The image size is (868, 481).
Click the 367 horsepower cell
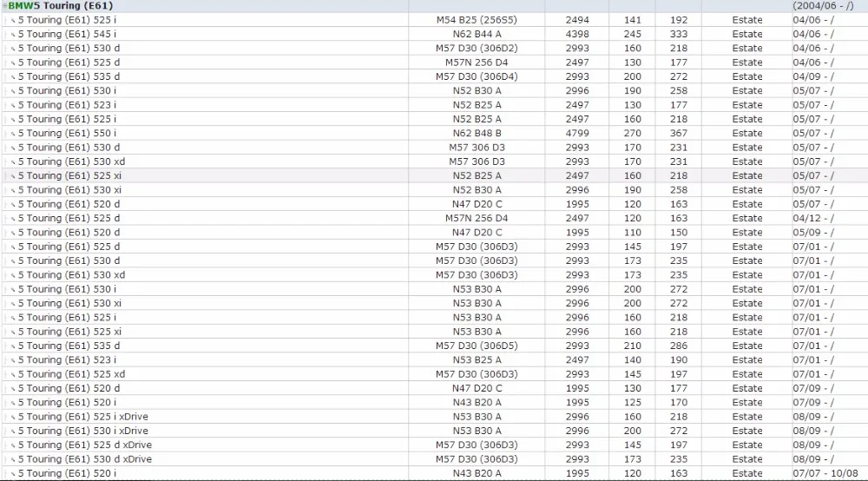pyautogui.click(x=679, y=133)
